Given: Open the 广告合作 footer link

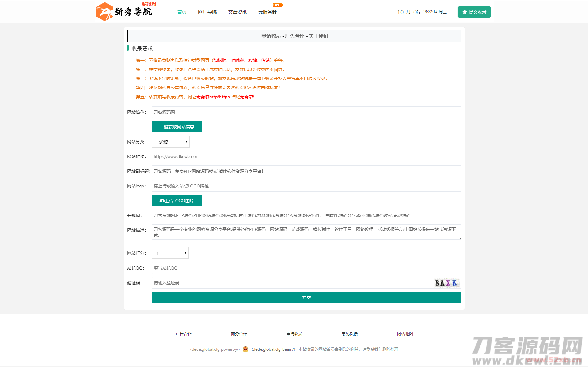Looking at the screenshot, I should [x=183, y=334].
